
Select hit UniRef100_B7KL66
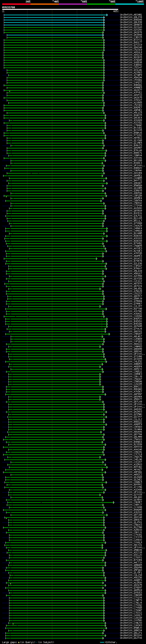(131, 151)
